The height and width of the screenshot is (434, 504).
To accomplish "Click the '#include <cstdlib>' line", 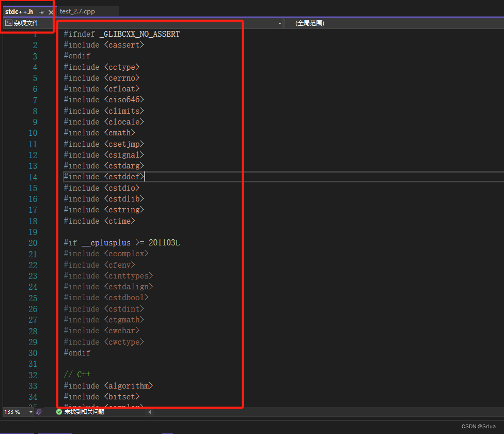I will (x=104, y=199).
